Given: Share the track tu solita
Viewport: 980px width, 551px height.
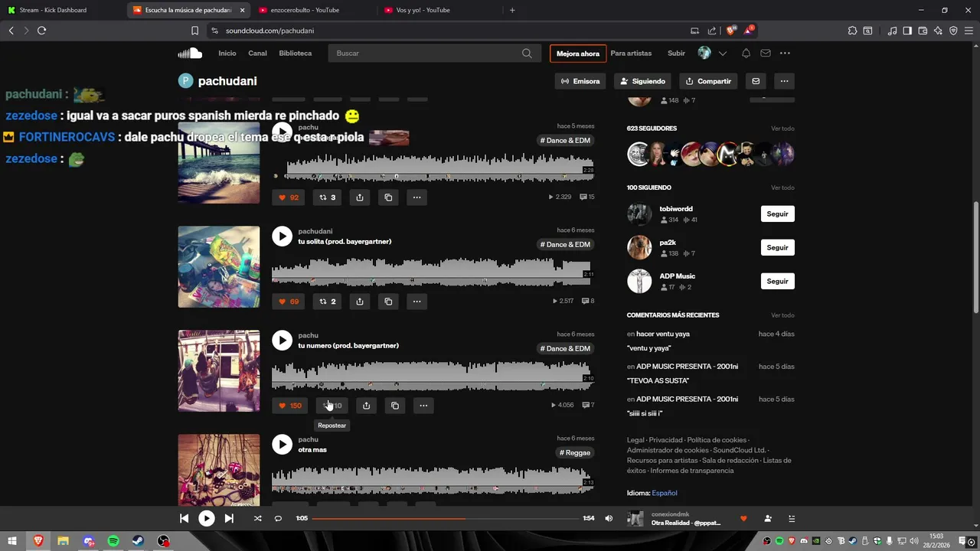Looking at the screenshot, I should click(x=360, y=302).
